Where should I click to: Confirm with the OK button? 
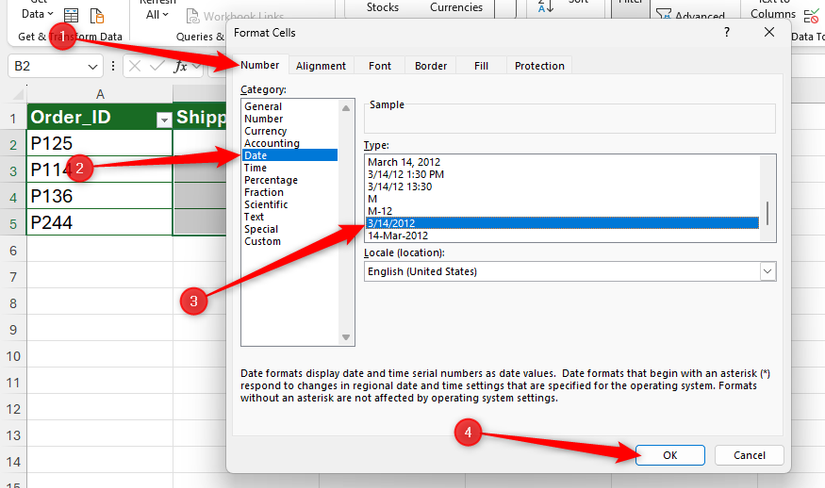(670, 455)
